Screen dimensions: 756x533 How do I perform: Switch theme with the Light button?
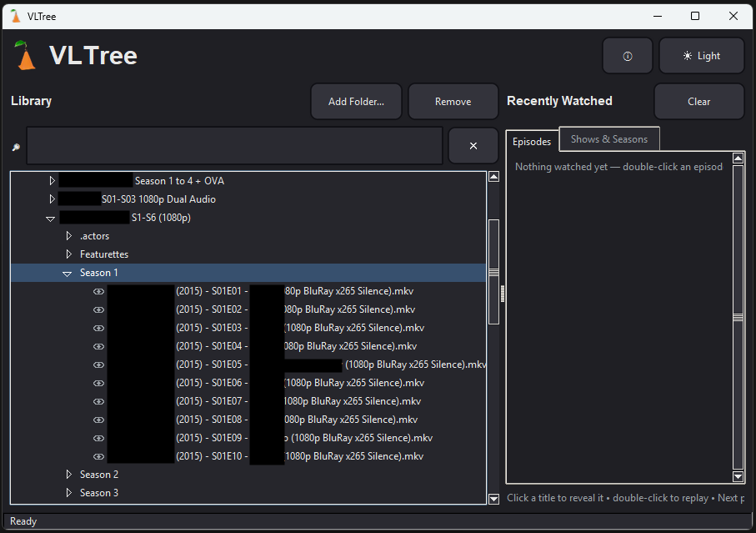702,56
